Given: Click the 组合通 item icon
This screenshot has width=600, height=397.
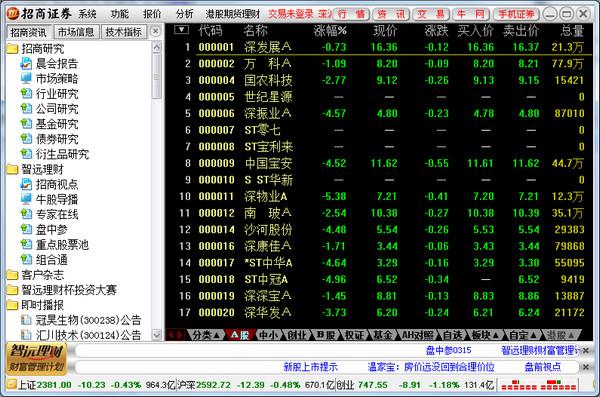Looking at the screenshot, I should 26,260.
